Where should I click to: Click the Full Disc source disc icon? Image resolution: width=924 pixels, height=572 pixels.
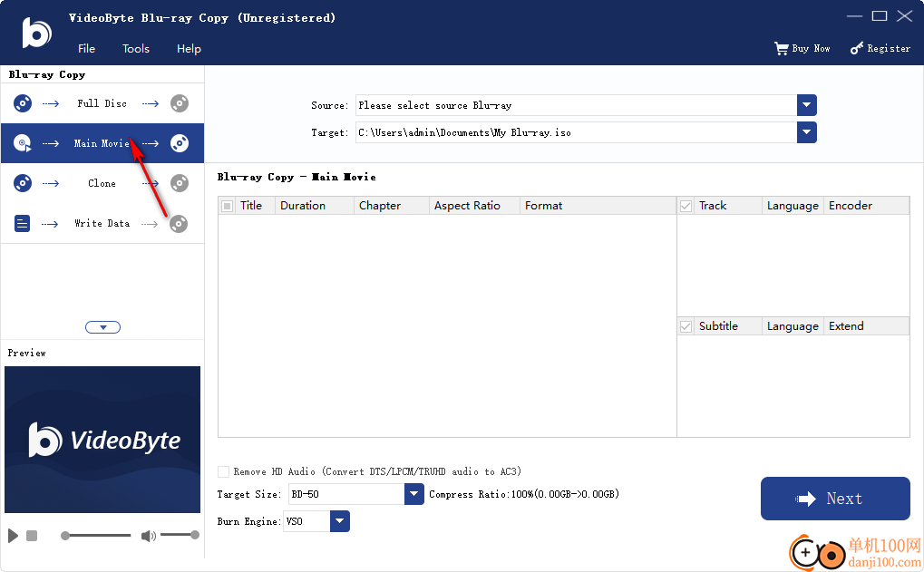click(x=23, y=103)
